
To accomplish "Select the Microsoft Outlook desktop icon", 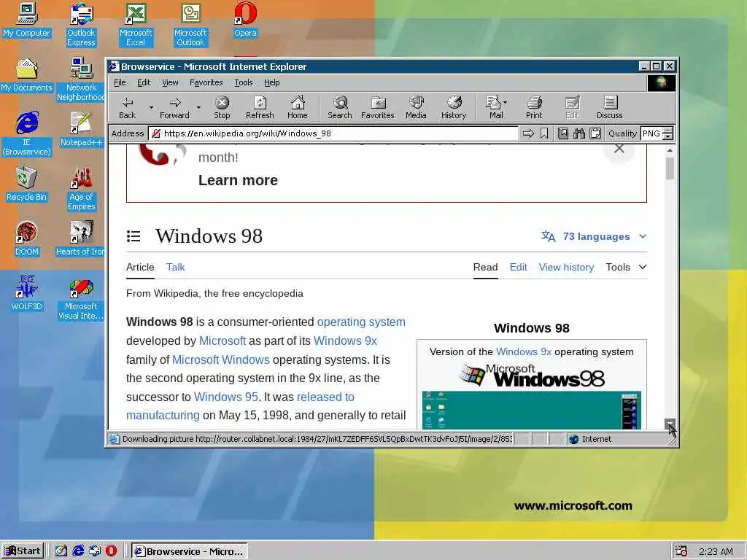I will pyautogui.click(x=190, y=24).
